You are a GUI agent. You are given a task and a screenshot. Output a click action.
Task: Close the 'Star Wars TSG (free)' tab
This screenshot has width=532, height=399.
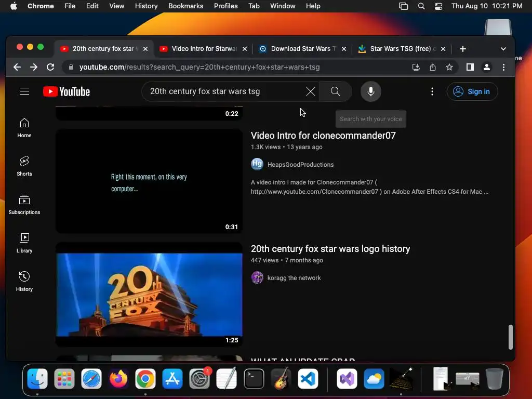pyautogui.click(x=443, y=49)
